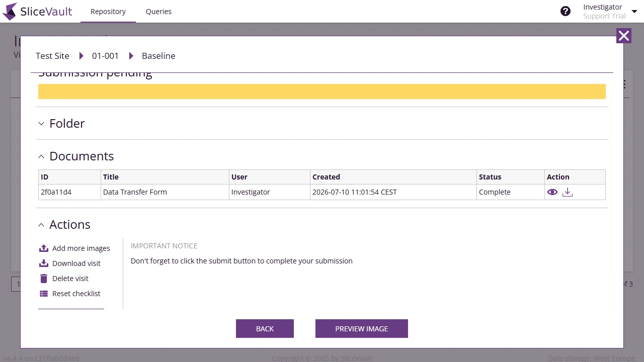Click the IMPORTANT NOTICE heading

[x=164, y=246]
